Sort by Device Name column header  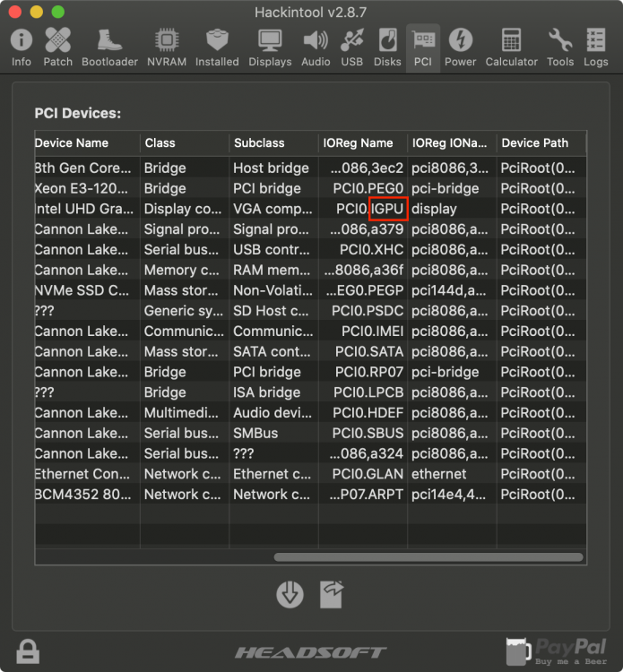tap(87, 142)
